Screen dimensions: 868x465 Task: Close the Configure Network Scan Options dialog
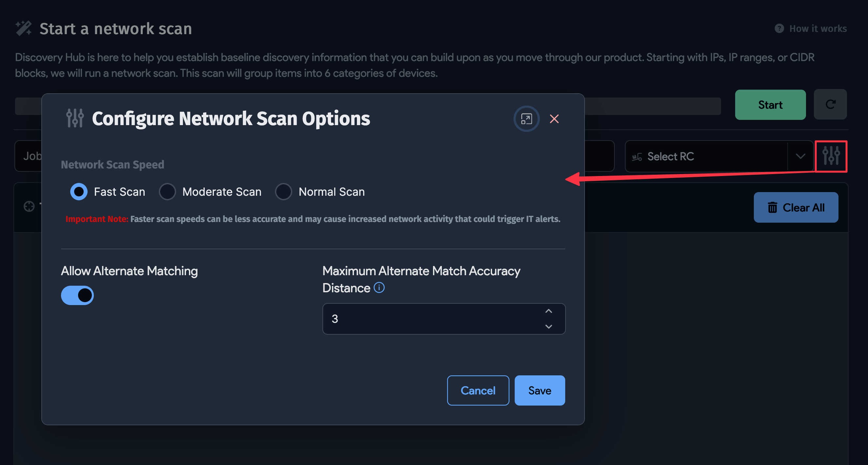point(554,118)
